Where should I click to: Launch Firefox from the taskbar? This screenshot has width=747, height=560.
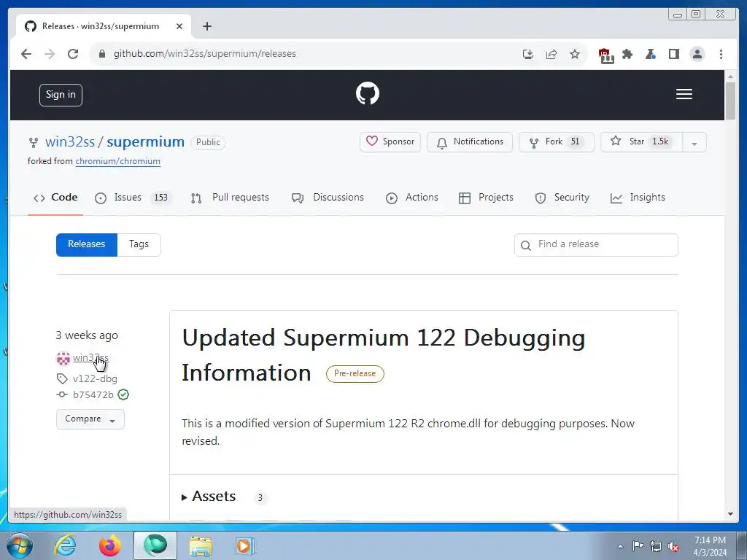point(110,545)
